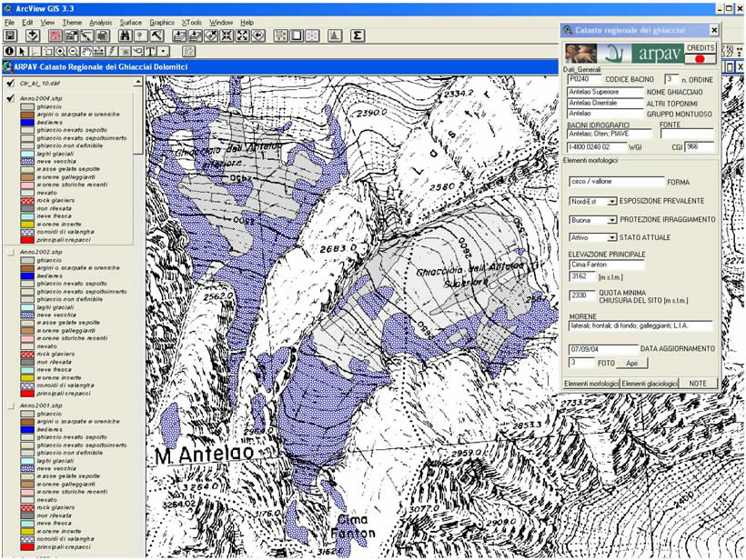Select the Zoom Out magnifier tool
746x560 pixels.
[74, 51]
